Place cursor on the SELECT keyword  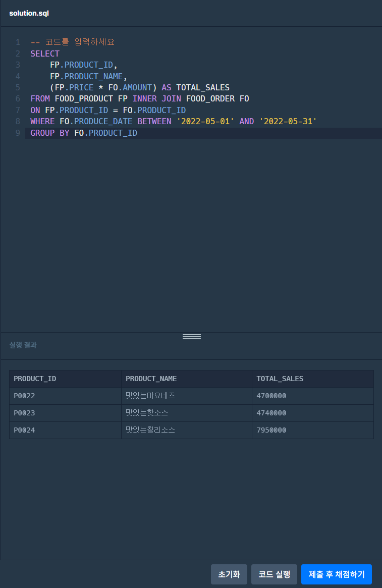point(45,54)
